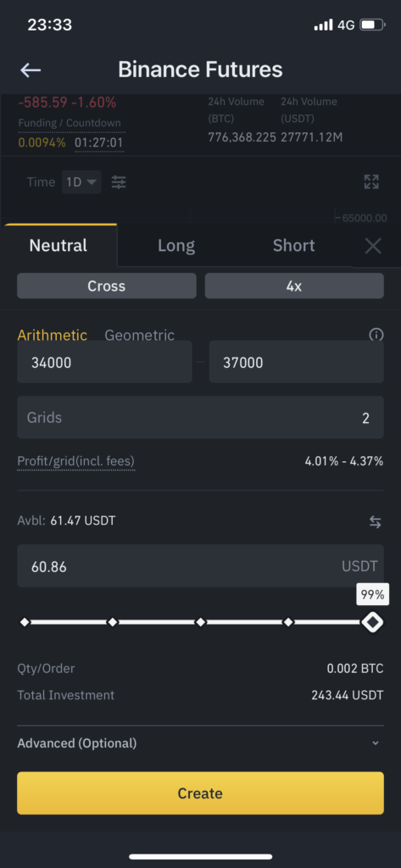The width and height of the screenshot is (401, 868).
Task: Open chart indicator settings icon
Action: [119, 181]
